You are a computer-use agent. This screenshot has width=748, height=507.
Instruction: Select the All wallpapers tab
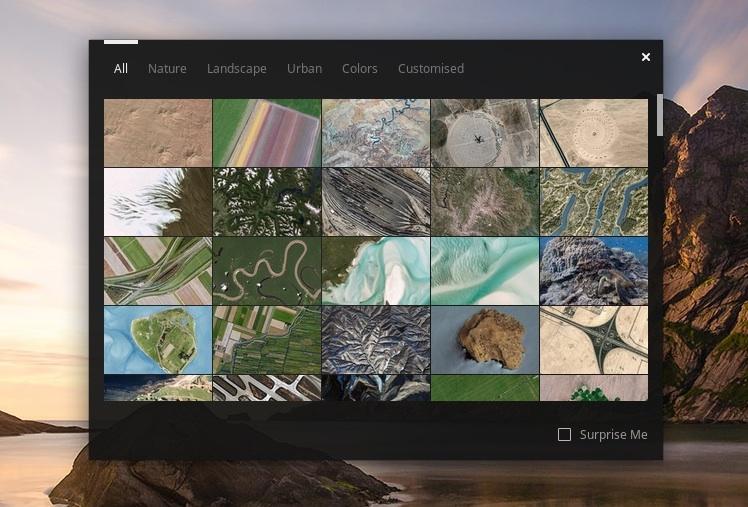pyautogui.click(x=121, y=69)
